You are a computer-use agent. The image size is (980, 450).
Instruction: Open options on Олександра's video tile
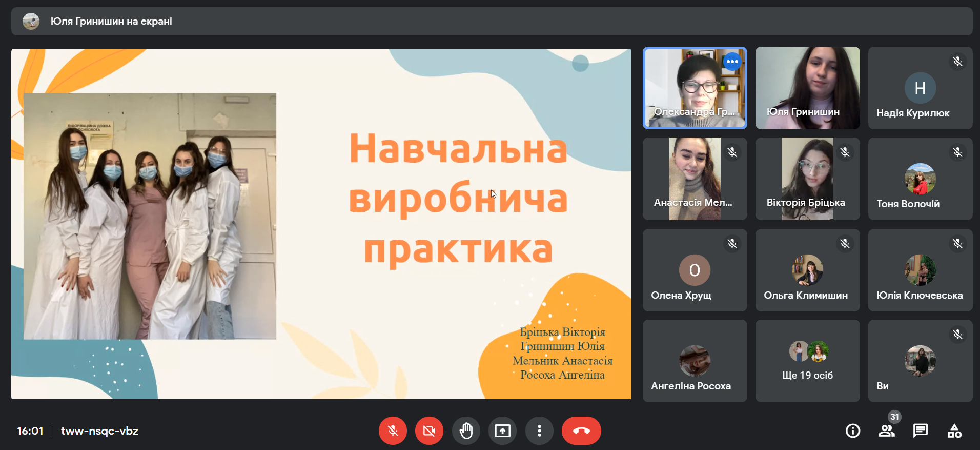pyautogui.click(x=732, y=62)
